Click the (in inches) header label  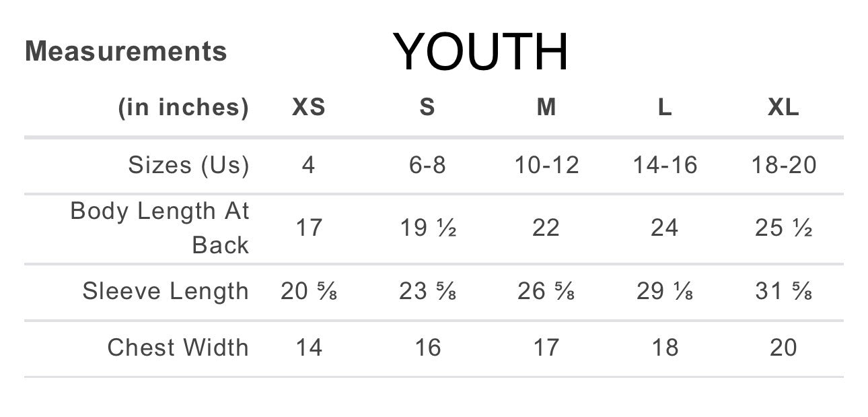(183, 108)
